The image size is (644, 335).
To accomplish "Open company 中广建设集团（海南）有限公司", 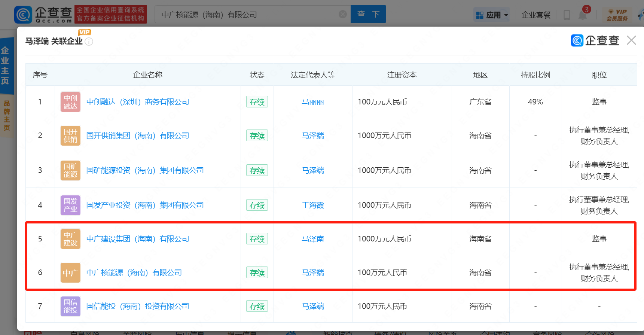I will coord(138,239).
